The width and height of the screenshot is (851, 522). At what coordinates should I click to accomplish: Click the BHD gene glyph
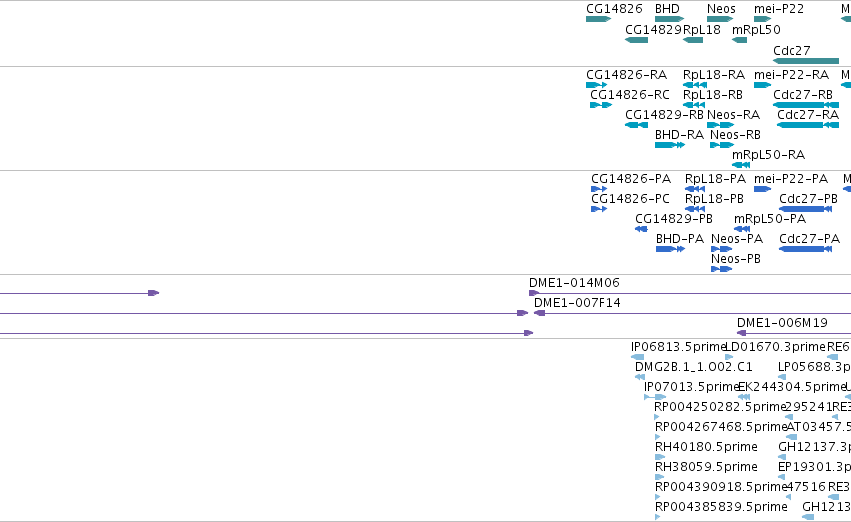669,19
